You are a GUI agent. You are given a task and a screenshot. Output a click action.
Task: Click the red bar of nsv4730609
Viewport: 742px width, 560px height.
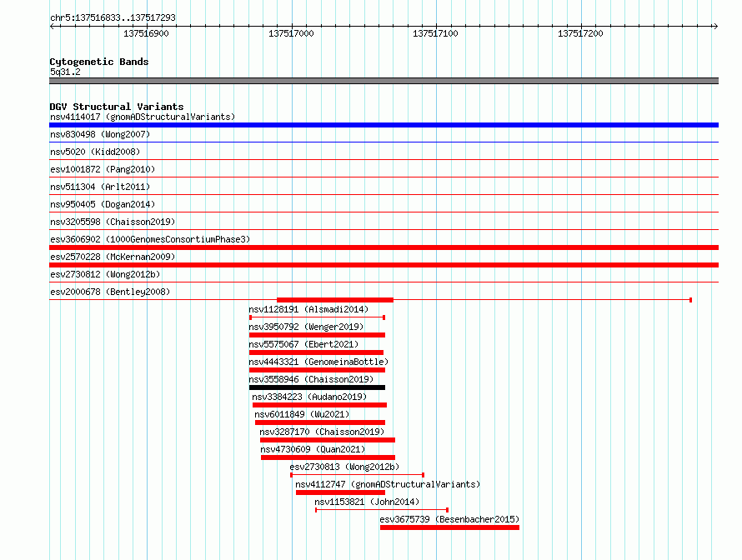pos(328,457)
